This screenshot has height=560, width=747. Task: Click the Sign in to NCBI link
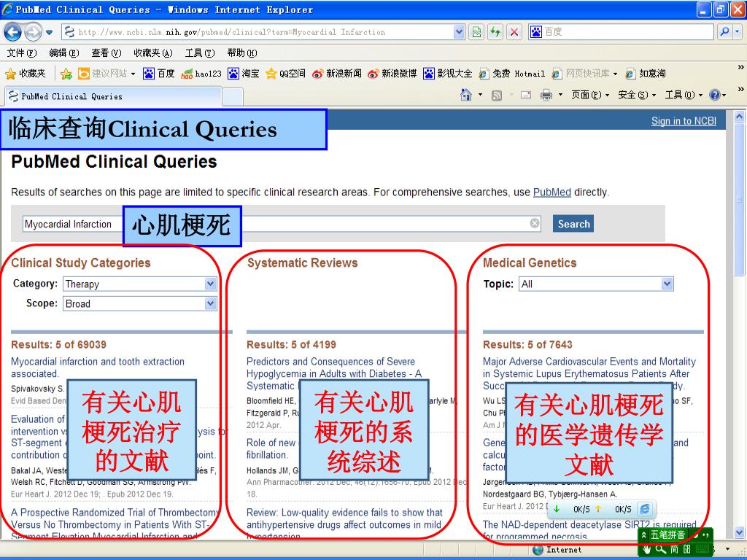click(684, 121)
